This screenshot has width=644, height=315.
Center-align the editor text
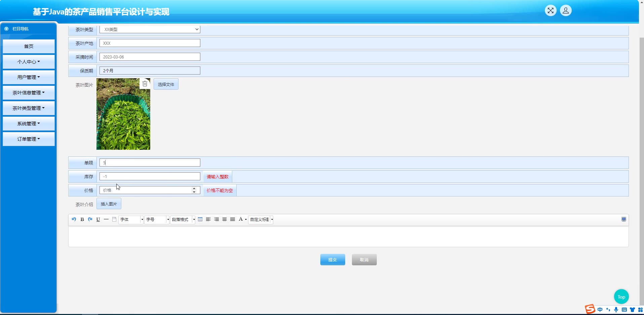click(x=225, y=219)
